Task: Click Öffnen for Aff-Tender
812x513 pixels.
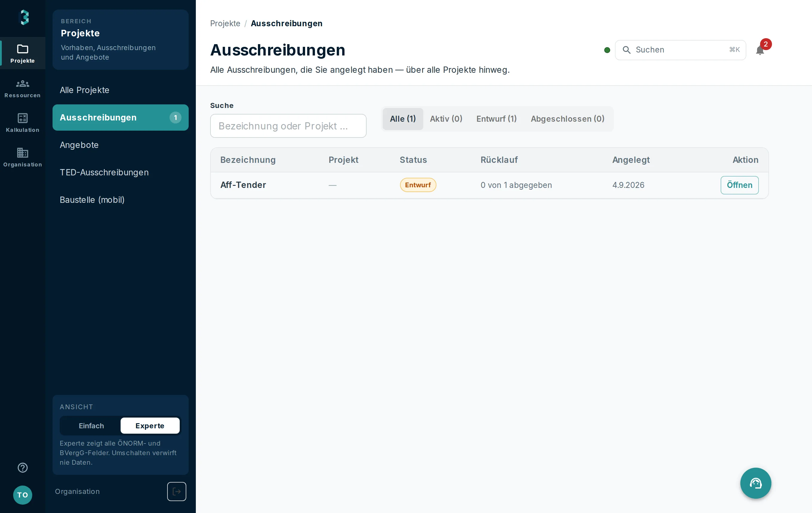Action: [x=739, y=185]
